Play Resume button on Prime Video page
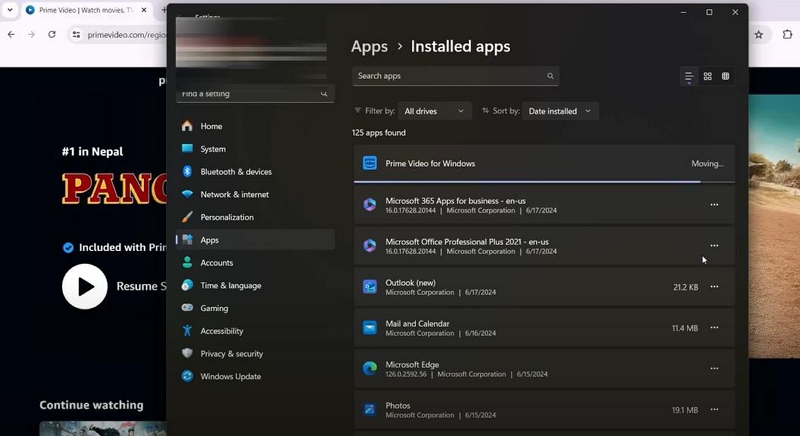The width and height of the screenshot is (800, 436). click(x=85, y=286)
